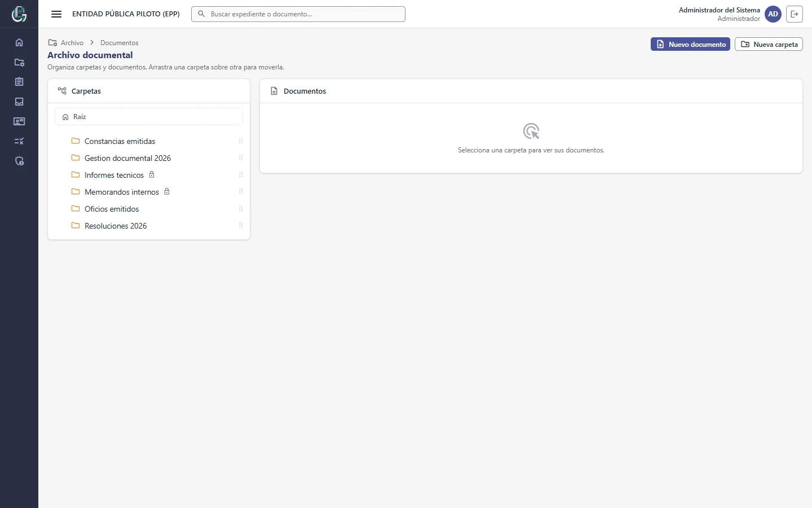Click the lock icon on Informes tecnicos
Screen dimensions: 812x508
152,175
